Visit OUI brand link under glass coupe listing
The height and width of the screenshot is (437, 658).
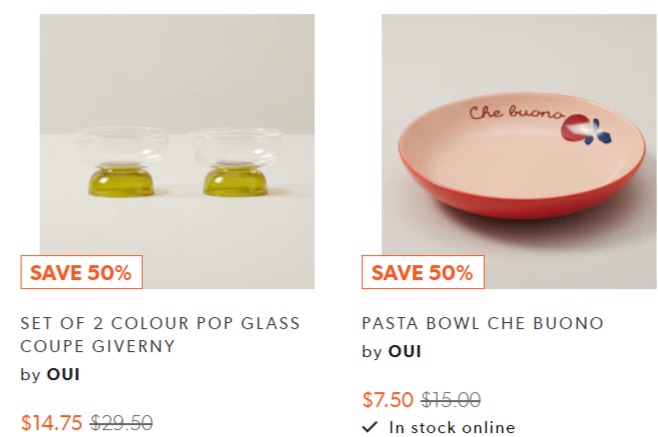coord(63,374)
